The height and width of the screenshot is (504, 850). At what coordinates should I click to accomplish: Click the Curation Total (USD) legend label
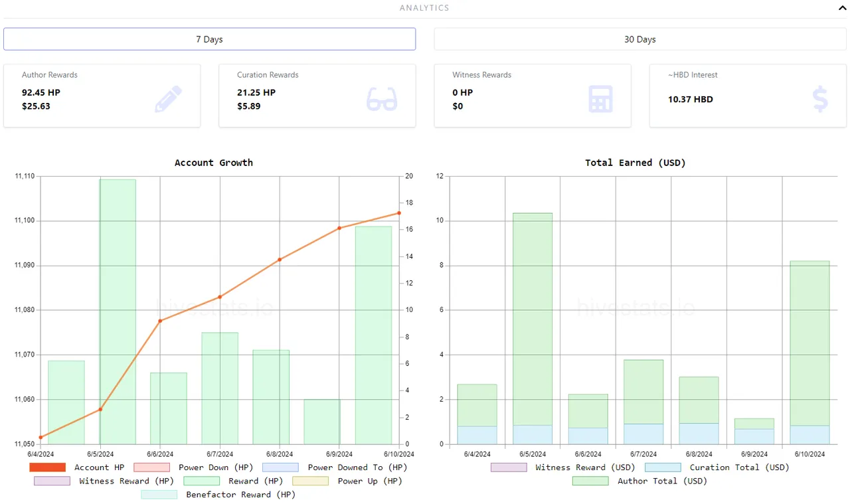point(739,467)
